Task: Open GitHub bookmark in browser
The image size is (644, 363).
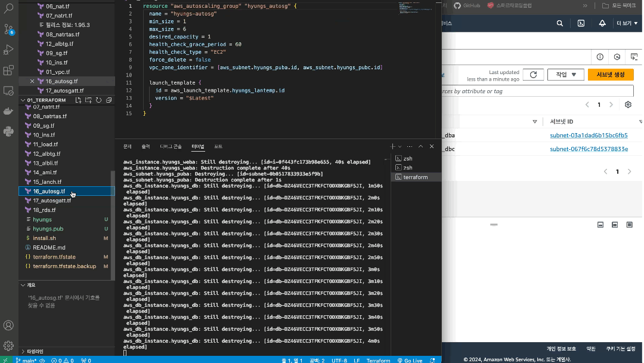Action: 467,6
